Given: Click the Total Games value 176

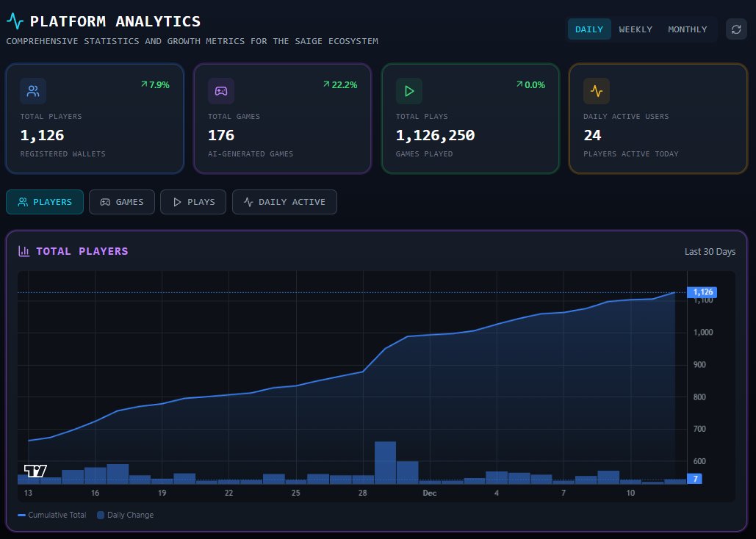Looking at the screenshot, I should (221, 135).
